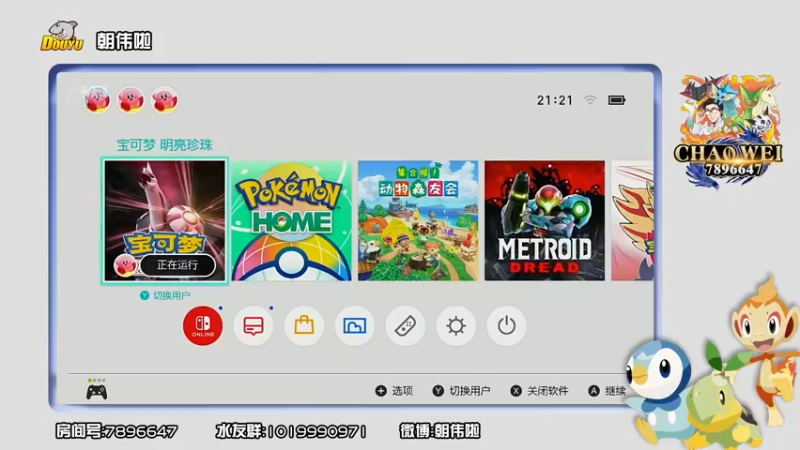Click 切换用户 under the game tile
800x450 pixels.
165,295
